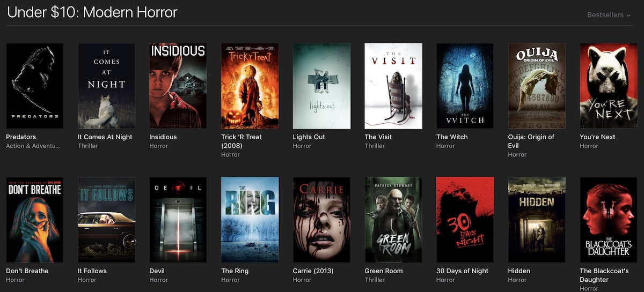This screenshot has width=644, height=292.
Task: Select the It Follows poster
Action: tap(106, 220)
